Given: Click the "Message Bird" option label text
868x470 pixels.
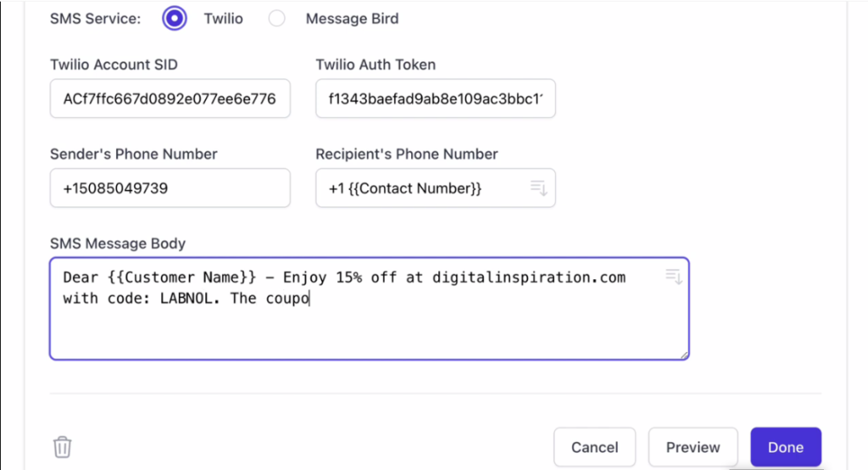Looking at the screenshot, I should (352, 19).
